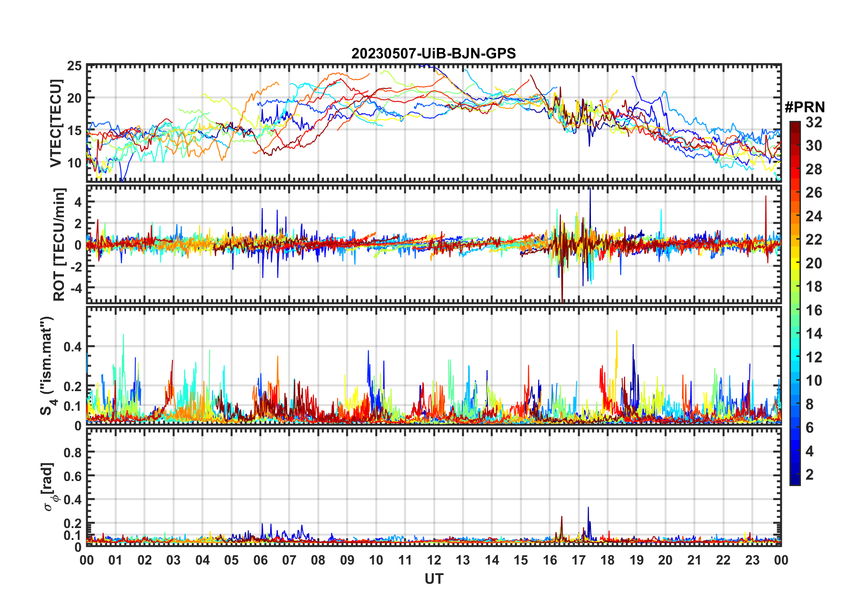Select hour 09 on the UT axis
The height and width of the screenshot is (607, 868).
[x=347, y=560]
